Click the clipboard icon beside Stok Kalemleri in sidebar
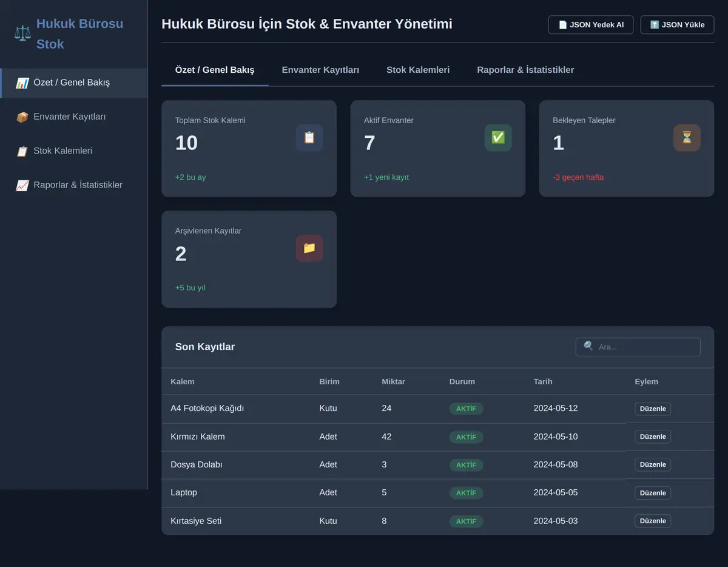 click(22, 151)
